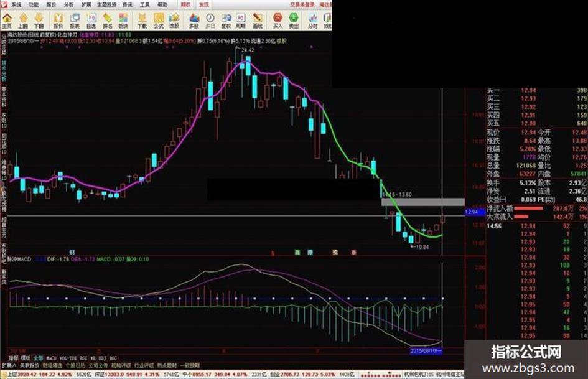Open the 功能 menu
Viewport: 588px width, 379px height.
[34, 5]
